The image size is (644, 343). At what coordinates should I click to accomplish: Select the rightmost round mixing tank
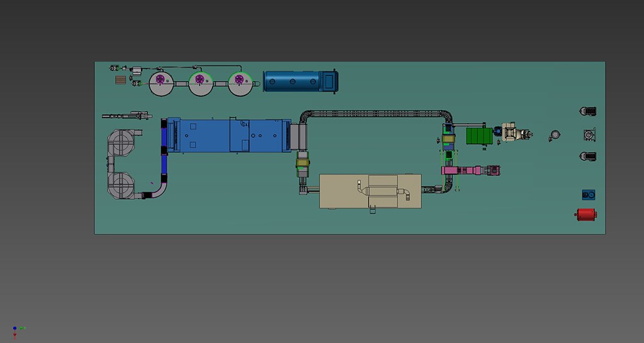240,84
